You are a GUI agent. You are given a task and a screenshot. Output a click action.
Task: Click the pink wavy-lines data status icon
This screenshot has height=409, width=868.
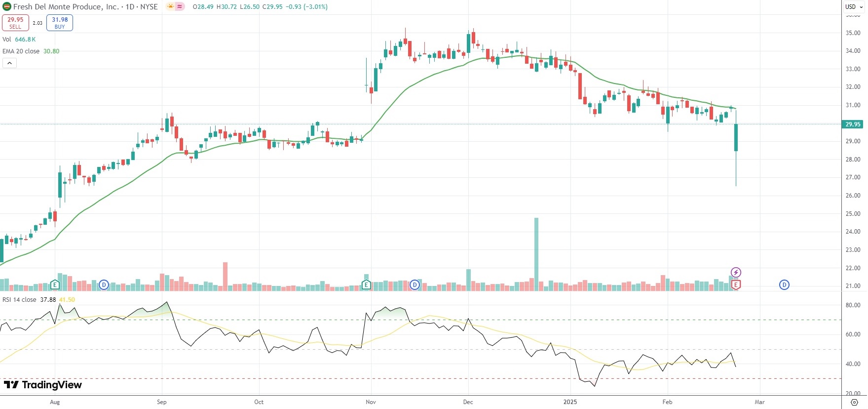180,7
